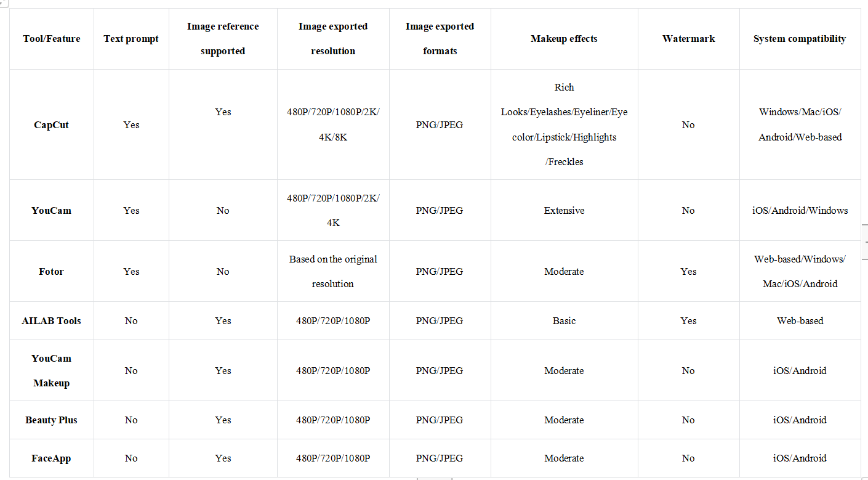The width and height of the screenshot is (868, 480).
Task: Click the Tool/Feature header cell
Action: (x=52, y=39)
